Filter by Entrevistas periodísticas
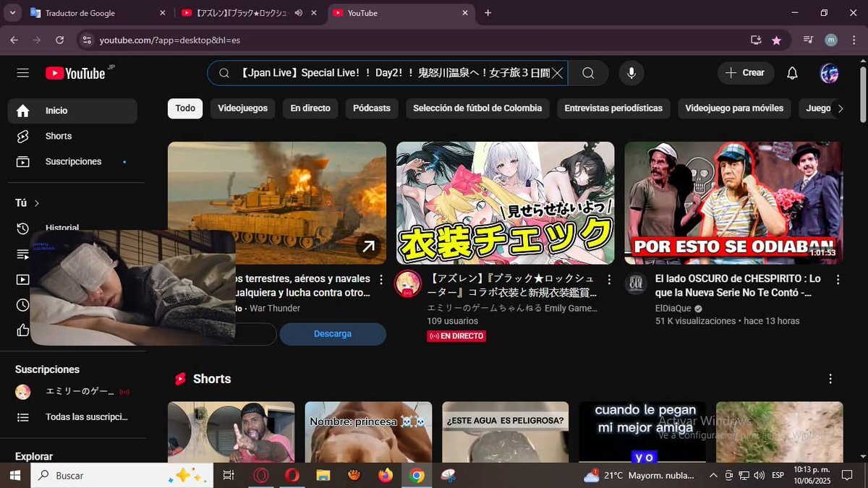 [x=613, y=108]
